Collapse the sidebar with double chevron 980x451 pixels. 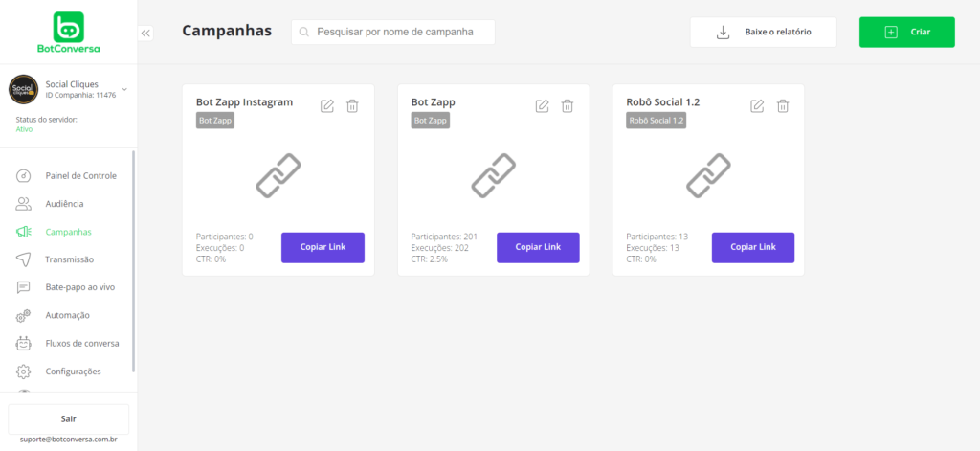pos(145,33)
